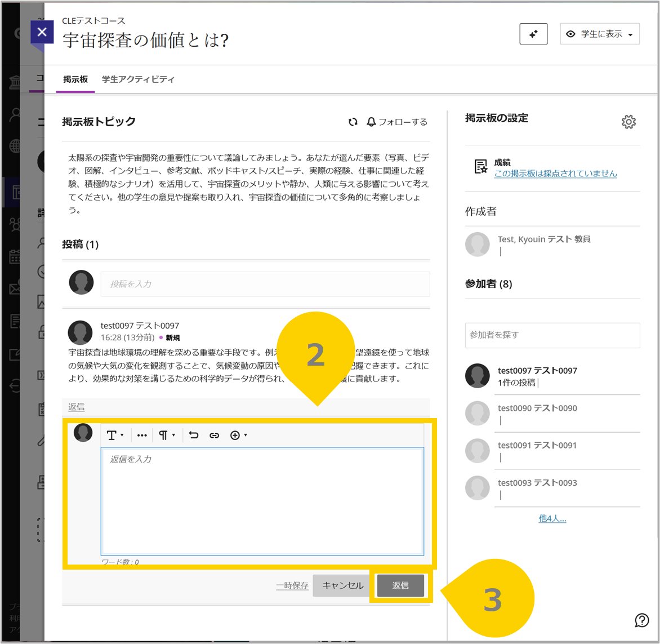The height and width of the screenshot is (644, 660).
Task: Open the text style T dropdown
Action: [115, 435]
